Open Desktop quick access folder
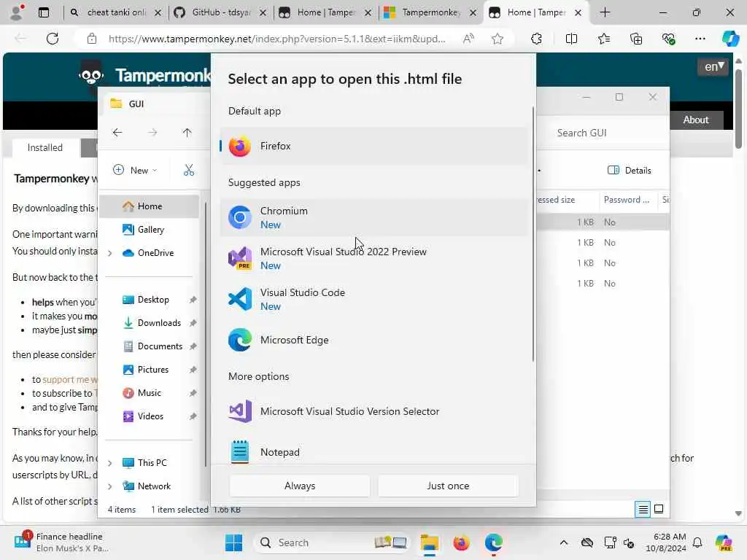The image size is (747, 560). [x=152, y=300]
